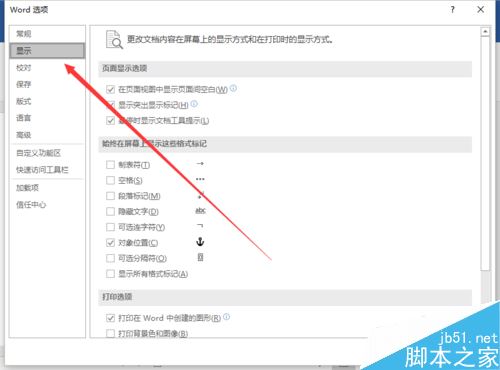Enable the 可选连字符(Y) checkbox

(x=110, y=227)
